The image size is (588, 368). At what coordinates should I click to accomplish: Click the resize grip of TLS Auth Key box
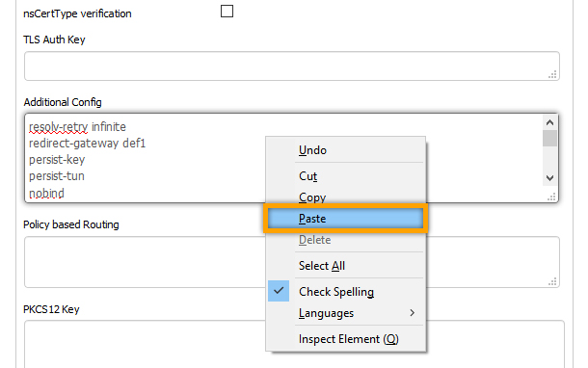552,74
